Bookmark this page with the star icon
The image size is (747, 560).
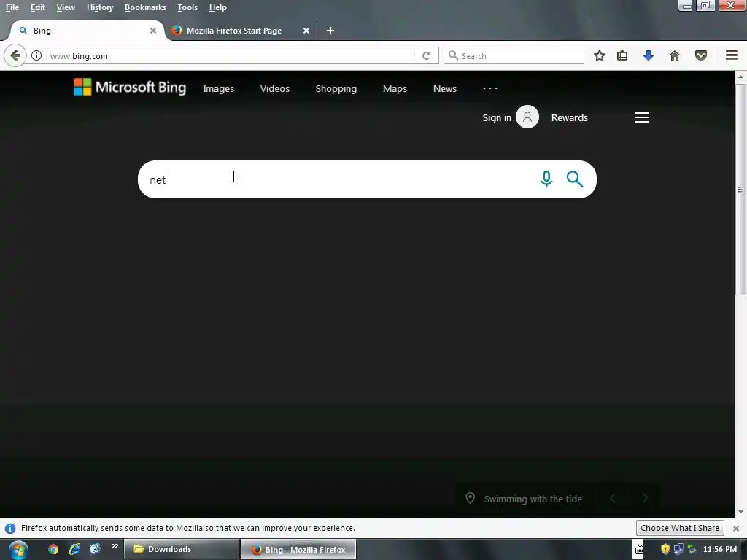pyautogui.click(x=600, y=55)
